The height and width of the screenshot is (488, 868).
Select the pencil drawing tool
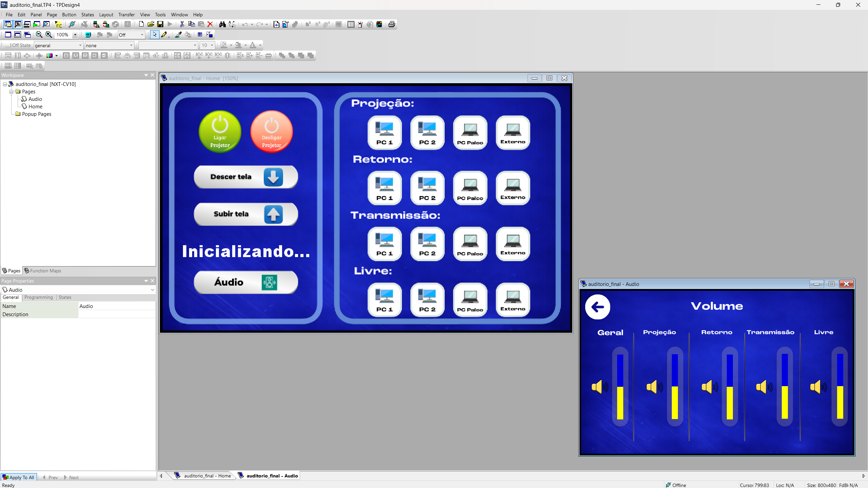pos(164,35)
